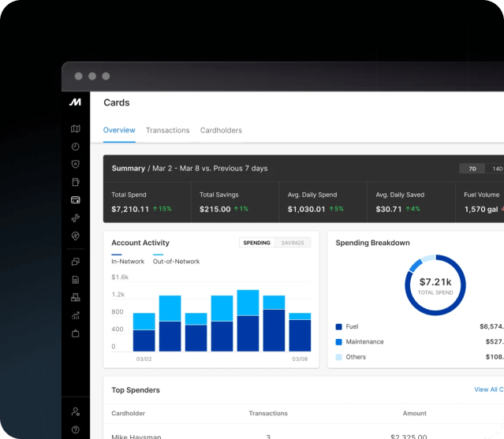Open the map icon in the sidebar

[x=76, y=128]
